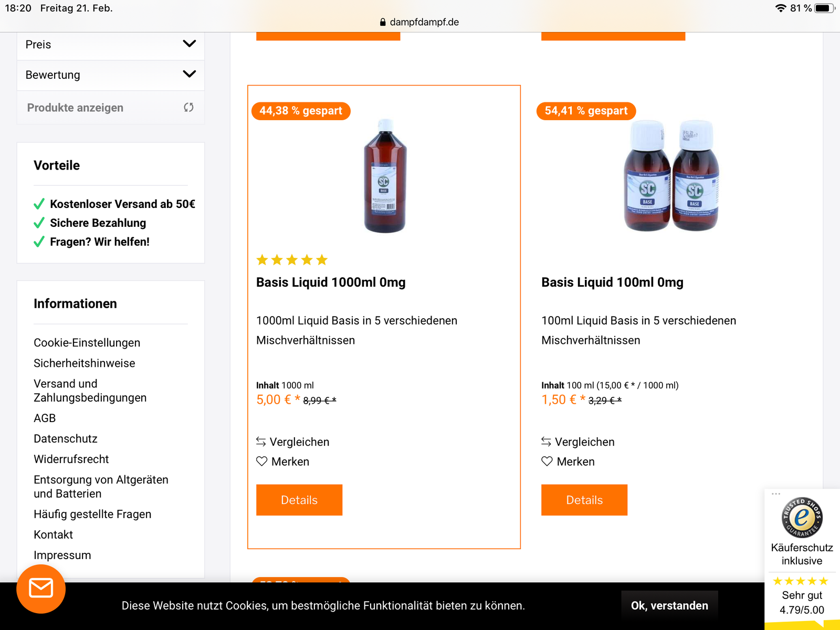The image size is (840, 630).
Task: Accept cookies with Ok, verstanden
Action: (669, 605)
